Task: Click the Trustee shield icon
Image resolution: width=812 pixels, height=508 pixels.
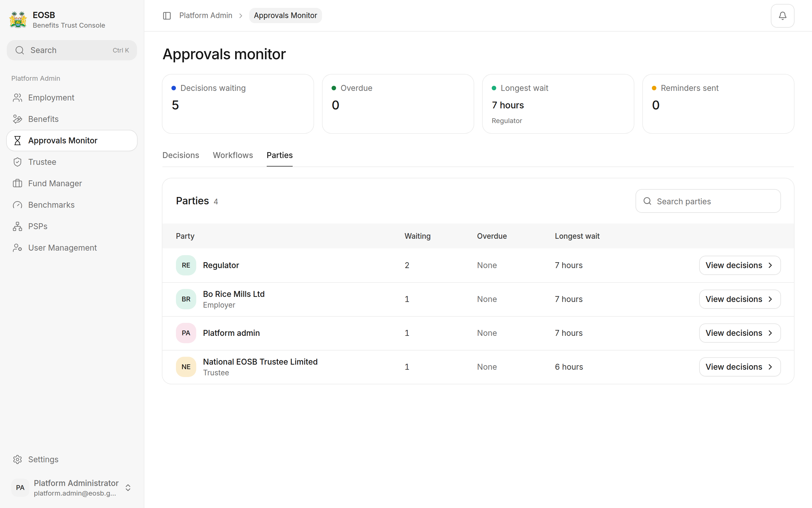Action: [17, 162]
